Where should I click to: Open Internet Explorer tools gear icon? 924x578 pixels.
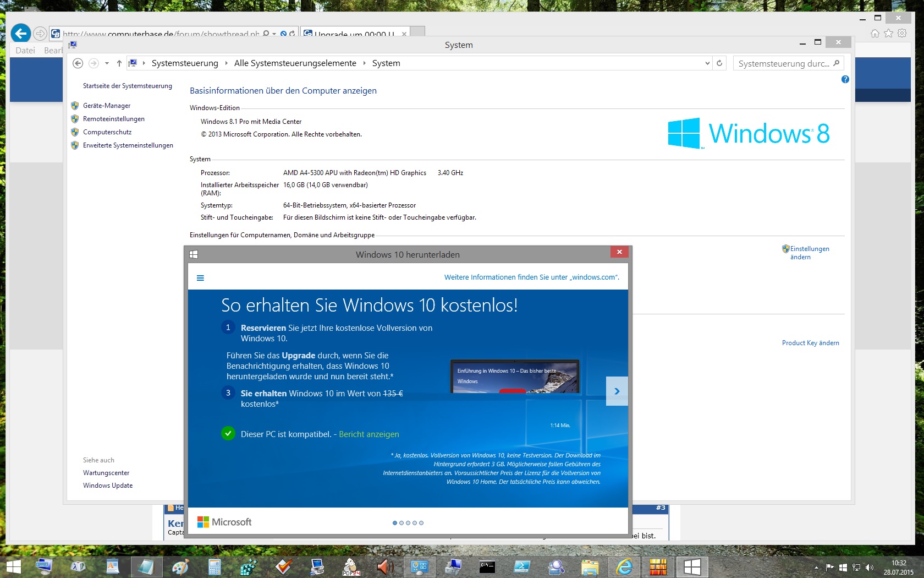(x=902, y=34)
